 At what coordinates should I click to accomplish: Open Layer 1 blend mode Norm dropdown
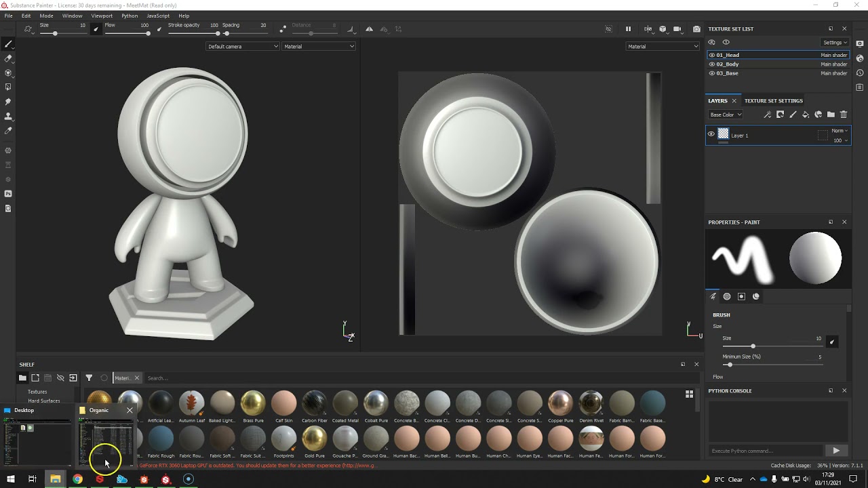840,130
